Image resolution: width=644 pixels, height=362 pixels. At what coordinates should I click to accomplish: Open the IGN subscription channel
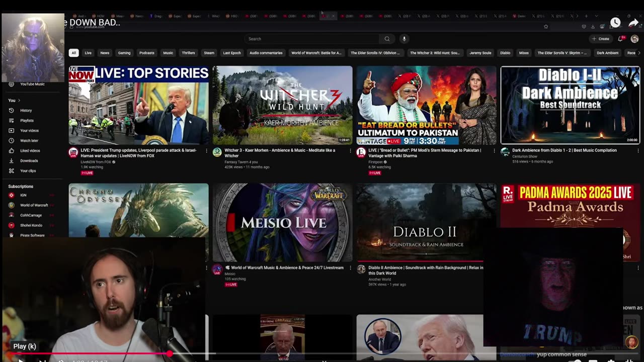click(x=23, y=195)
